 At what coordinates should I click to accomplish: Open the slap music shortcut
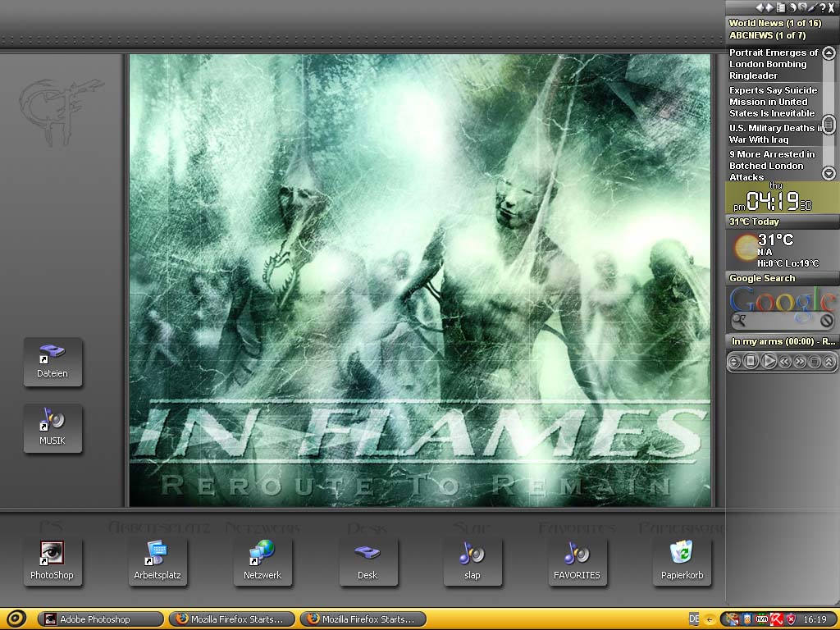pyautogui.click(x=472, y=563)
